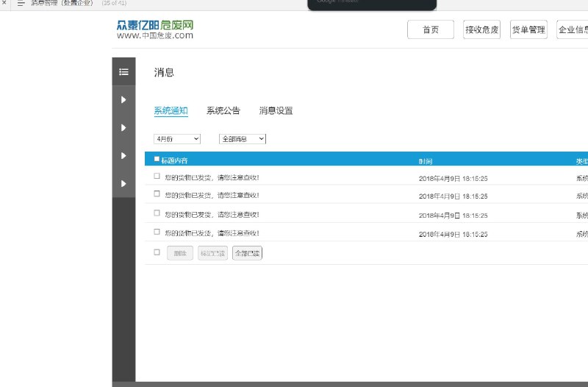Click the 消息 page heading

point(164,72)
